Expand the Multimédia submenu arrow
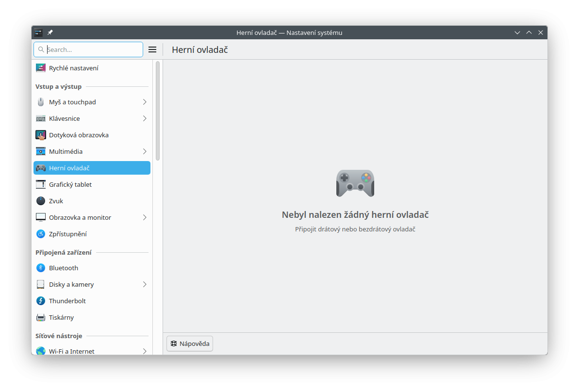 click(x=145, y=151)
